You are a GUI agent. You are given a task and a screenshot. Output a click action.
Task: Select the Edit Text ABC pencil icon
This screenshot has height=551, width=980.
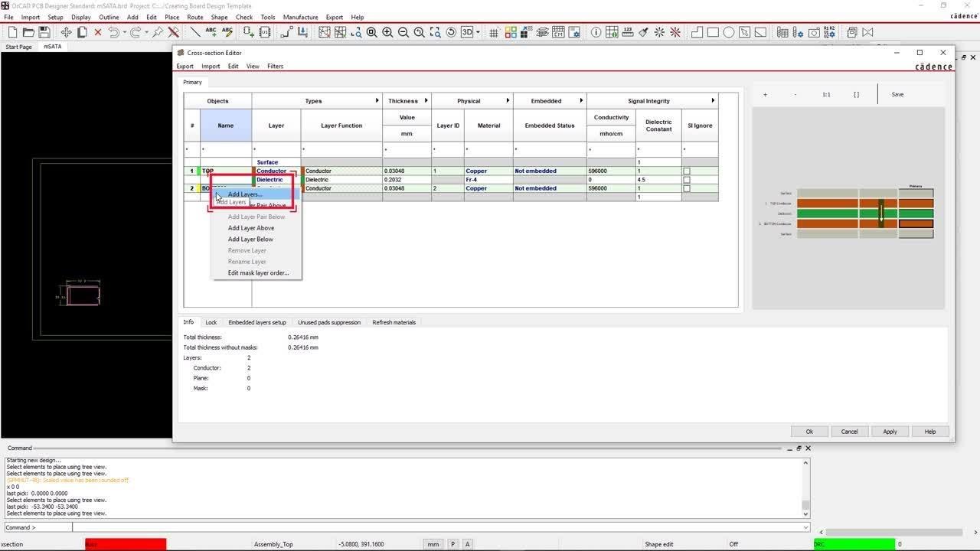coord(227,32)
